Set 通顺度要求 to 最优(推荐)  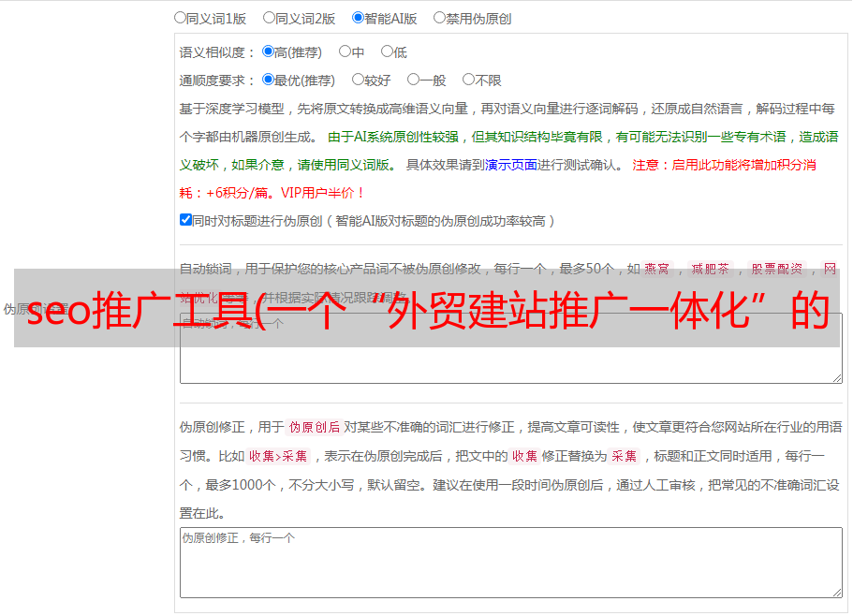tap(268, 80)
